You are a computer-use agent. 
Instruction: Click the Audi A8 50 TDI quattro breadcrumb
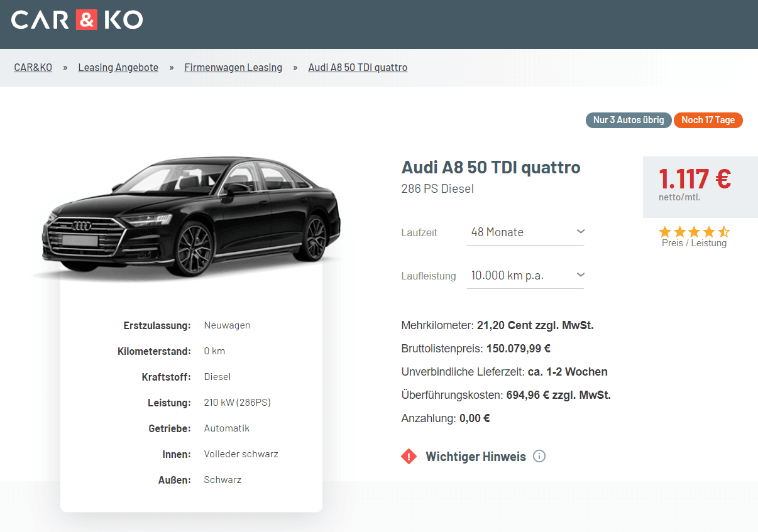click(x=358, y=67)
